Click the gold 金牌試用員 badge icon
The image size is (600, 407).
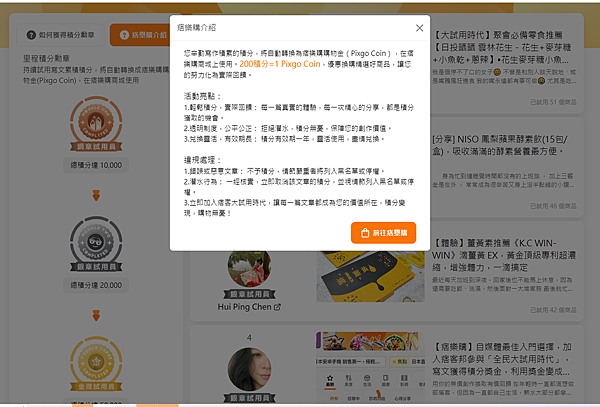[96, 363]
